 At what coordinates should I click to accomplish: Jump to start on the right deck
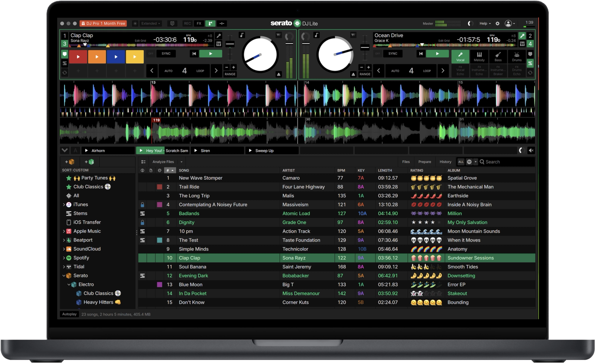pos(421,54)
